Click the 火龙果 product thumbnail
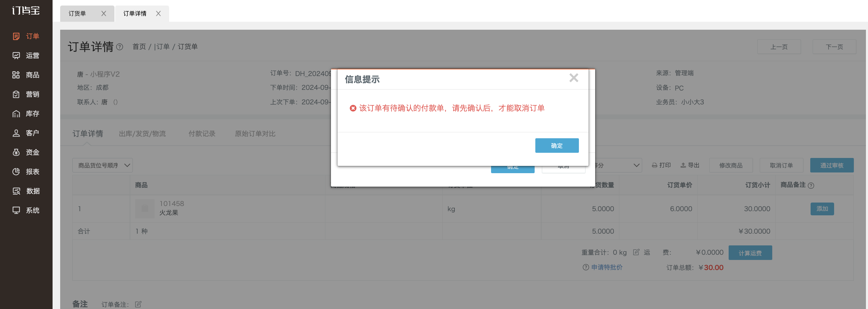The height and width of the screenshot is (309, 868). pos(145,208)
